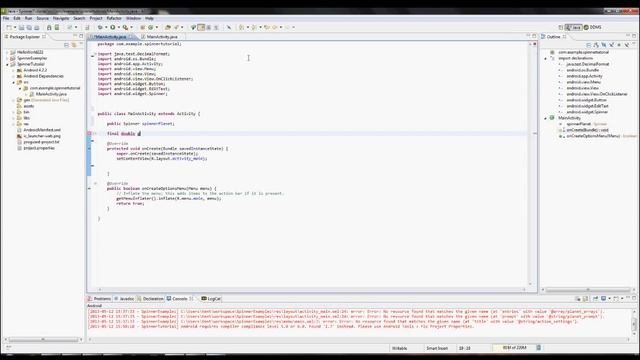
Task: Collapse import declarations in Outline
Action: [546, 58]
